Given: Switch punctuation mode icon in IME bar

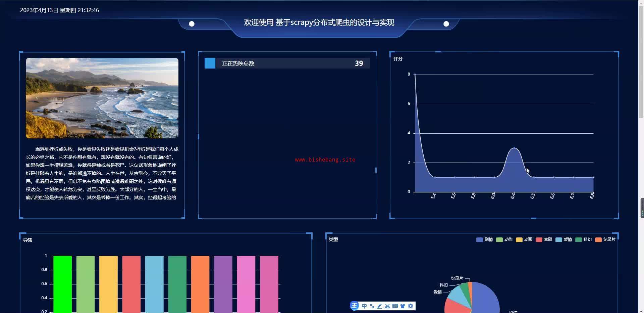Looking at the screenshot, I should click(372, 306).
